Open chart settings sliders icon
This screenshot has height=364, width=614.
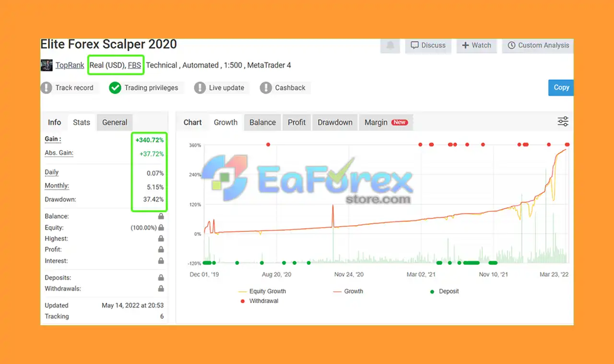pos(563,122)
